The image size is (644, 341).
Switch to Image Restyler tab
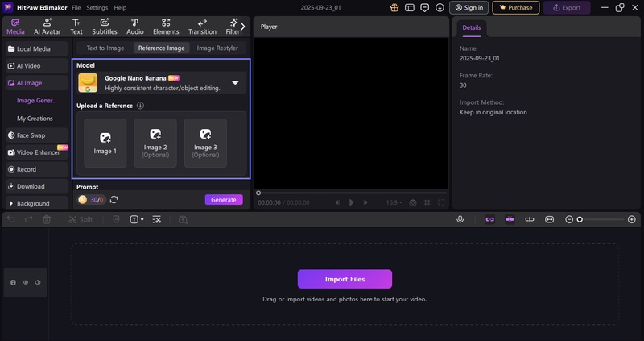[x=217, y=48]
